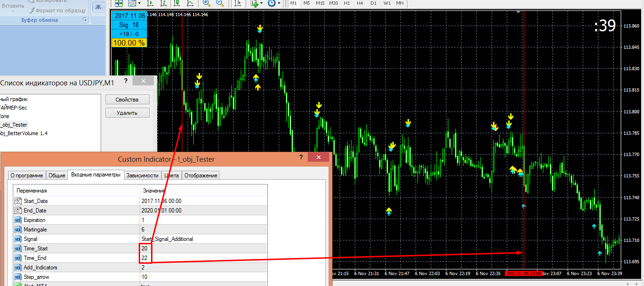This screenshot has height=286, width=644.
Task: Click the red 23:00 time axis marker
Action: click(523, 274)
